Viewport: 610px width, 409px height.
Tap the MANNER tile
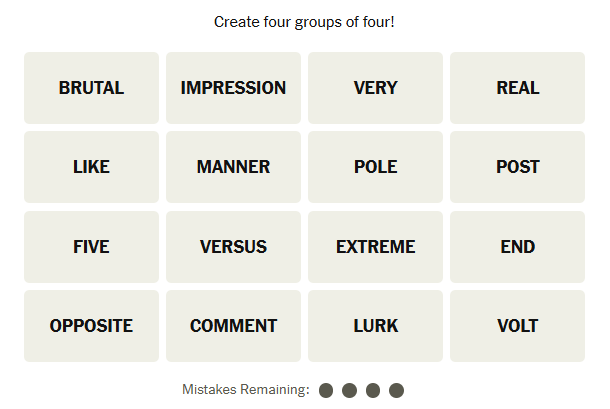[x=233, y=167]
